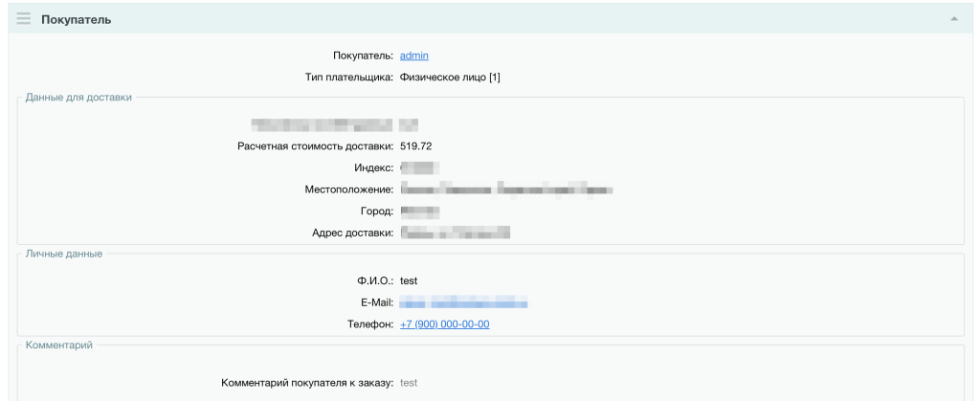The height and width of the screenshot is (401, 980).
Task: Click the Расчетная стоимость доставки label
Action: (315, 145)
